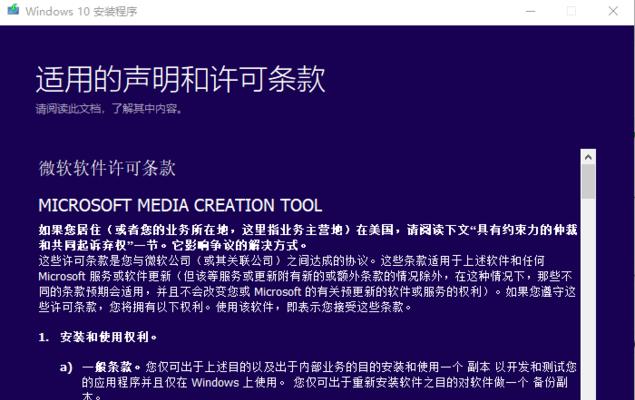
Task: Click the license text scrollbar thumb
Action: [588, 181]
